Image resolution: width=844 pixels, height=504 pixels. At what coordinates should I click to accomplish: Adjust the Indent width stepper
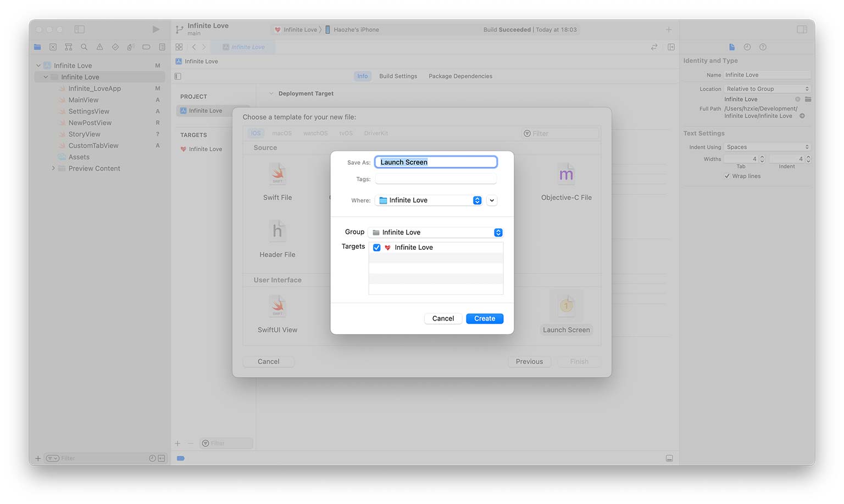pyautogui.click(x=808, y=159)
